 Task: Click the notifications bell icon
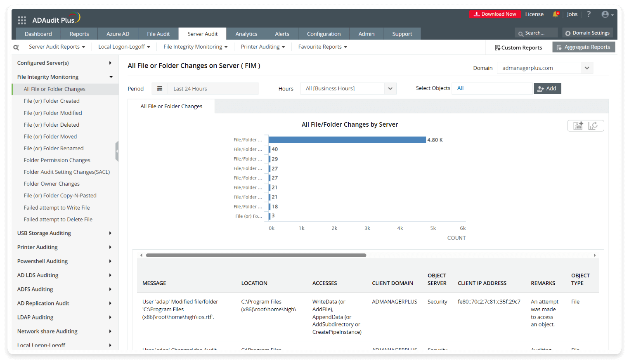click(x=556, y=14)
